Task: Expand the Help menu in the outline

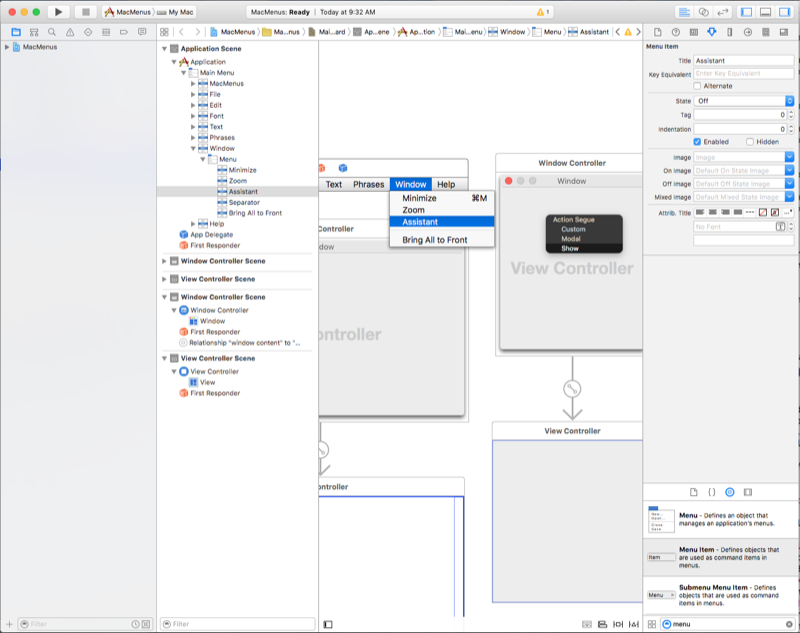Action: (x=192, y=222)
